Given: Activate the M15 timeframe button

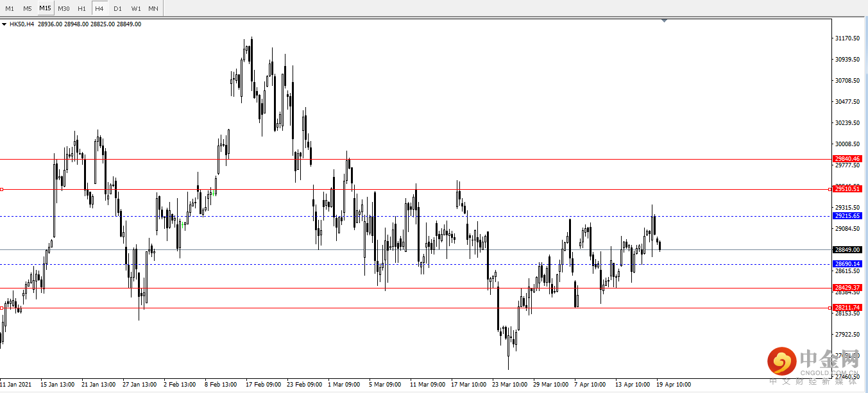Looking at the screenshot, I should [45, 8].
